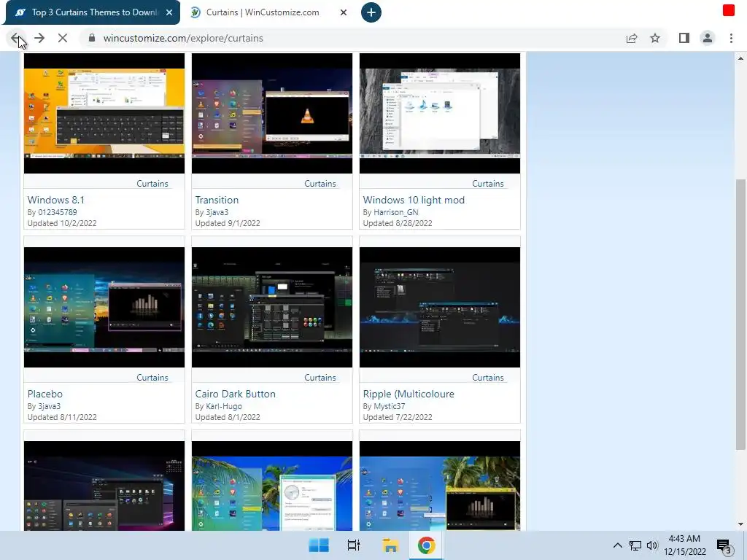Open the Ripple (Multicoloure link
This screenshot has width=747, height=560.
tap(409, 394)
